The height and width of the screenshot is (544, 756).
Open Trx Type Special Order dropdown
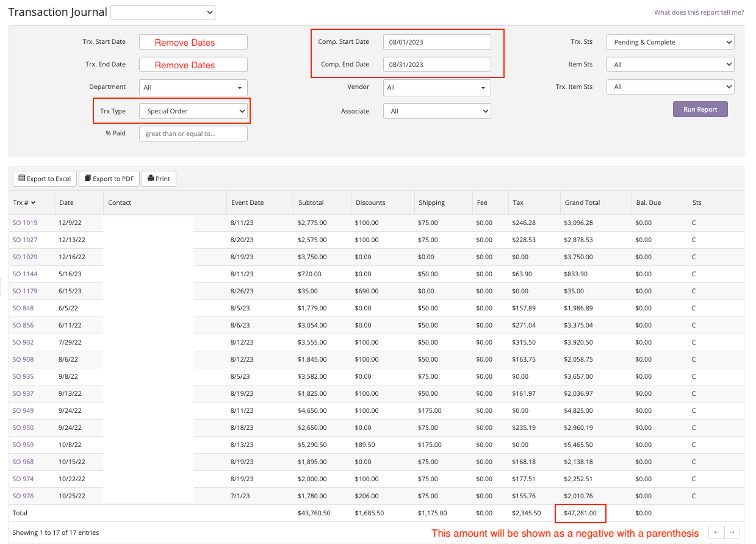pos(193,111)
